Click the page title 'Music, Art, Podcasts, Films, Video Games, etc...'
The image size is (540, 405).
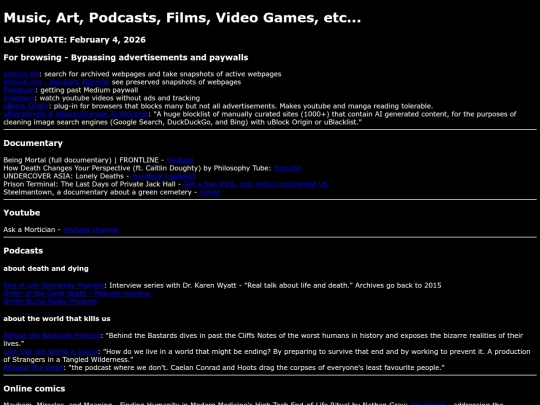(x=182, y=18)
